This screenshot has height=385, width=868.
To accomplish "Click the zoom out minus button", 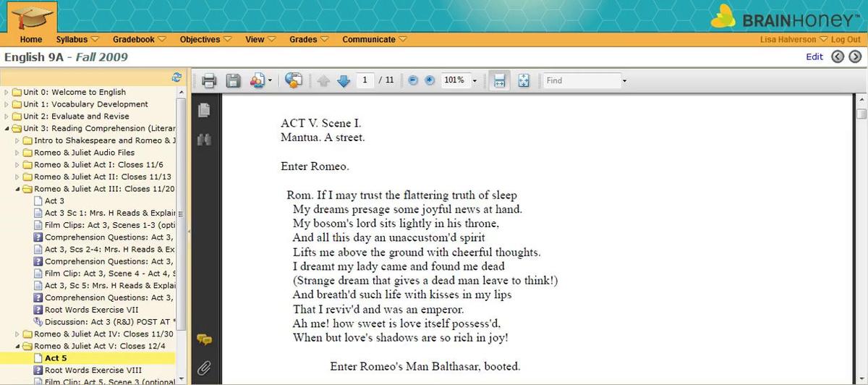I will coord(413,80).
